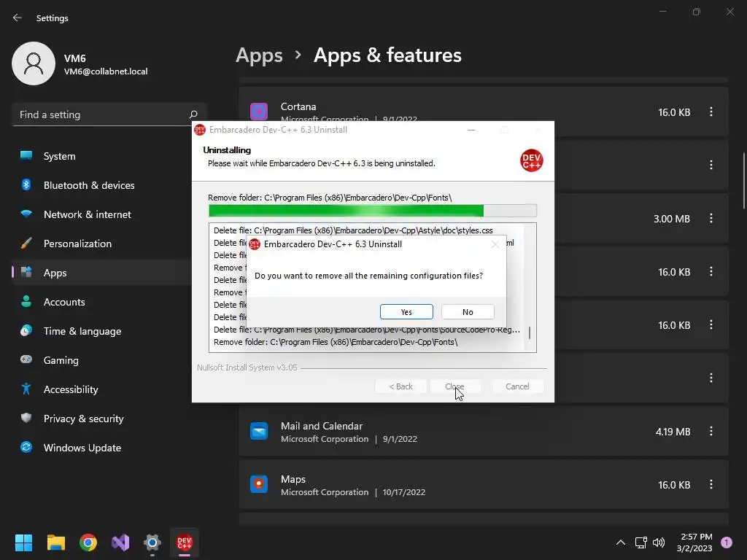Click the Settings gear in the taskbar
The width and height of the screenshot is (747, 560).
point(152,542)
